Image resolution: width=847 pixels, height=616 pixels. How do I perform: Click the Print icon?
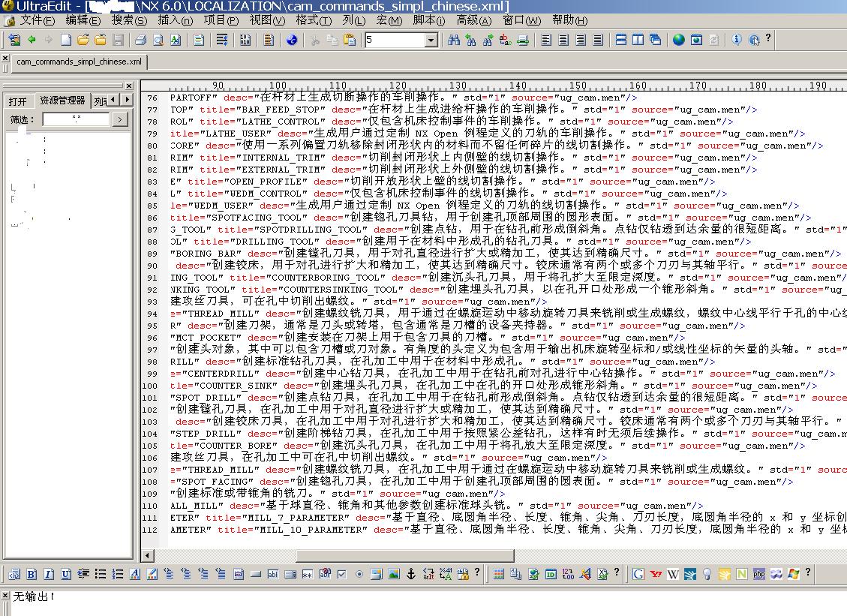140,40
